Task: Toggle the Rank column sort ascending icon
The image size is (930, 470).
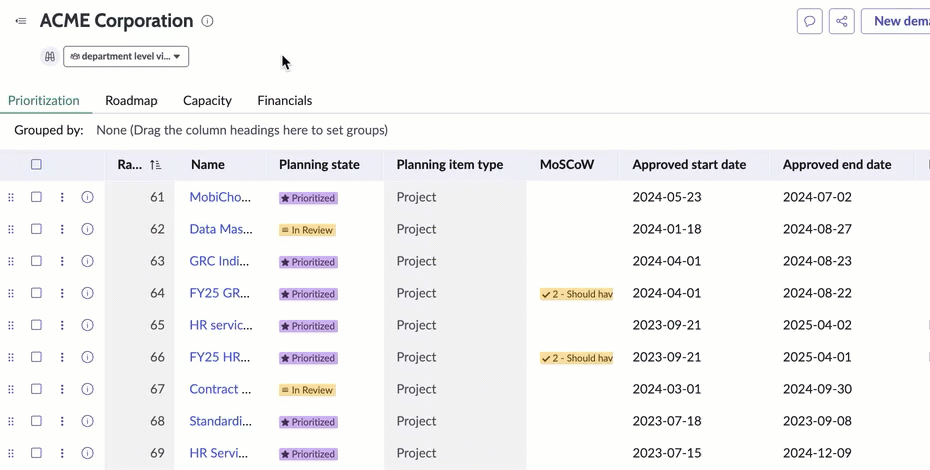Action: (x=155, y=165)
